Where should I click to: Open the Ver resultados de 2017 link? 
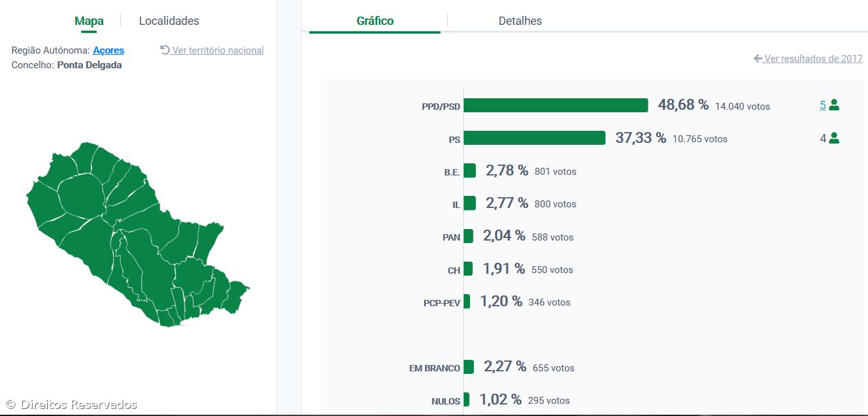(x=813, y=59)
